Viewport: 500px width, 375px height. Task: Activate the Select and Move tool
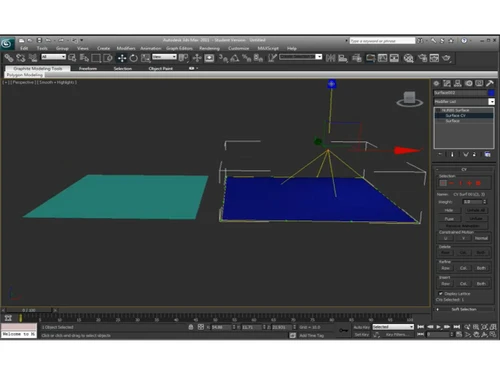click(122, 58)
